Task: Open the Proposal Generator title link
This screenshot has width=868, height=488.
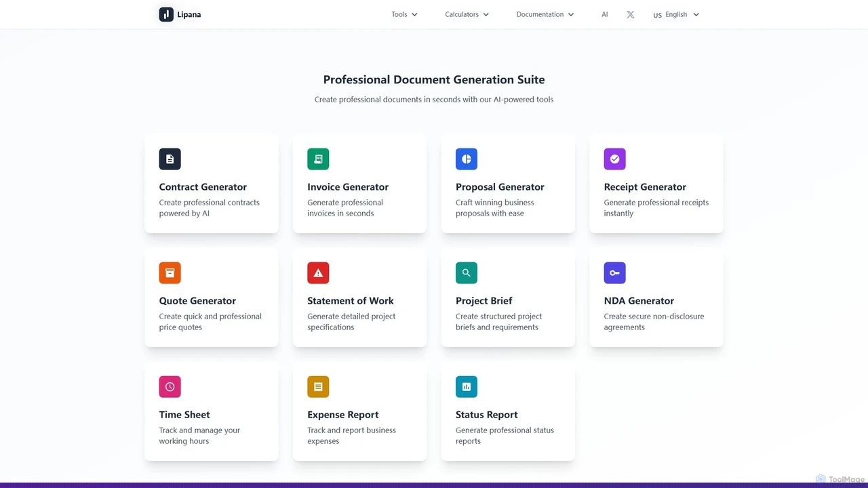Action: (x=500, y=187)
